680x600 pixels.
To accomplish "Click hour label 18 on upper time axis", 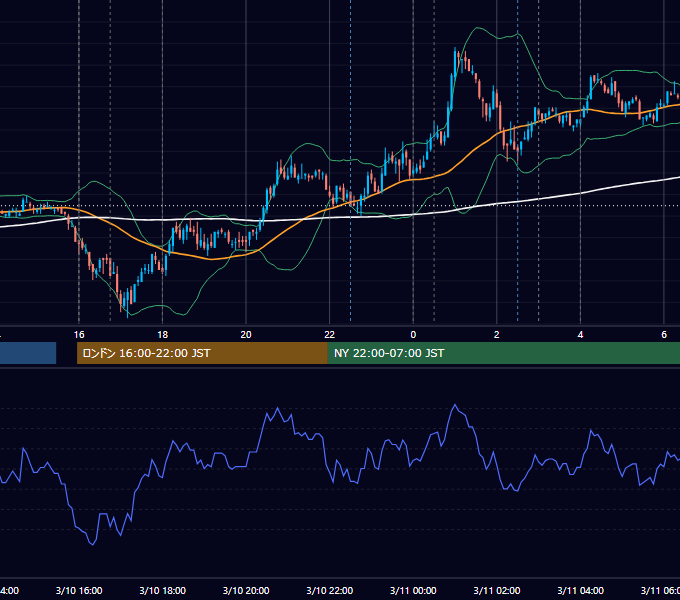I will (x=162, y=335).
